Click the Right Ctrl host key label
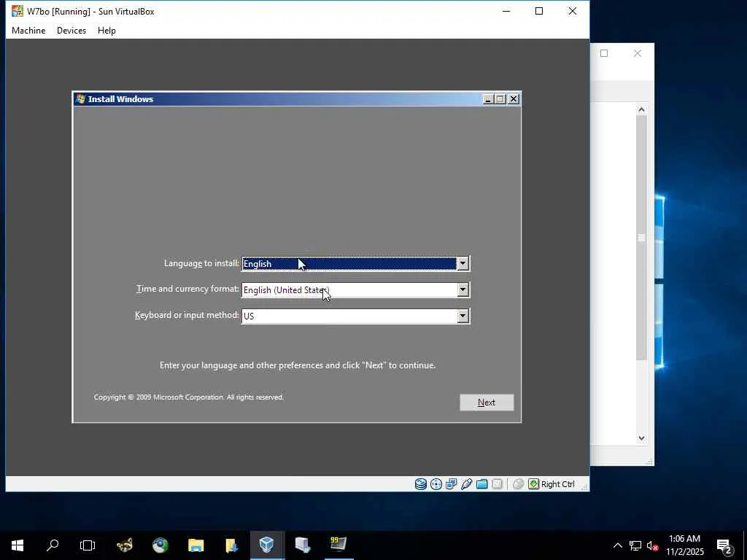The image size is (747, 560). tap(558, 484)
